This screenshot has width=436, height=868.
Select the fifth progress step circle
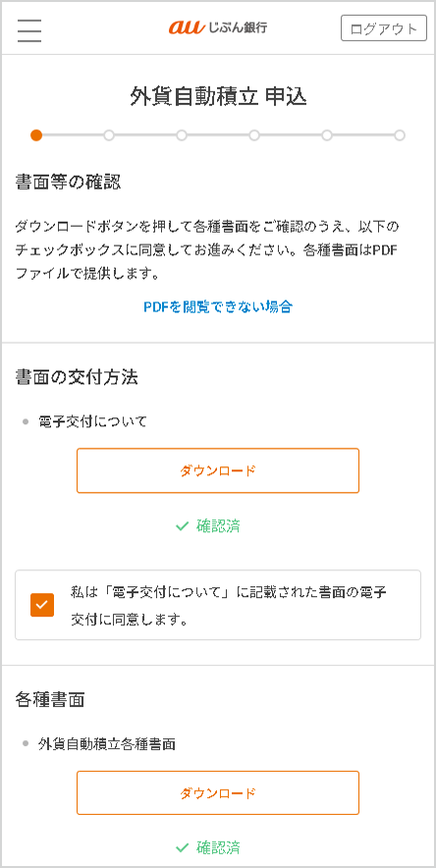tap(327, 136)
